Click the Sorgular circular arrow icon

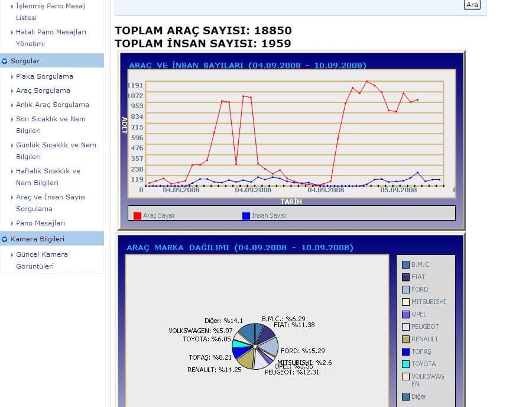pos(4,61)
